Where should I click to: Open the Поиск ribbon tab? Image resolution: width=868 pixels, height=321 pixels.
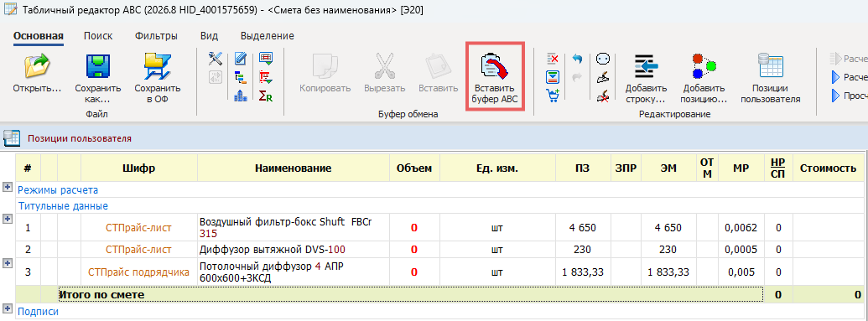click(98, 36)
